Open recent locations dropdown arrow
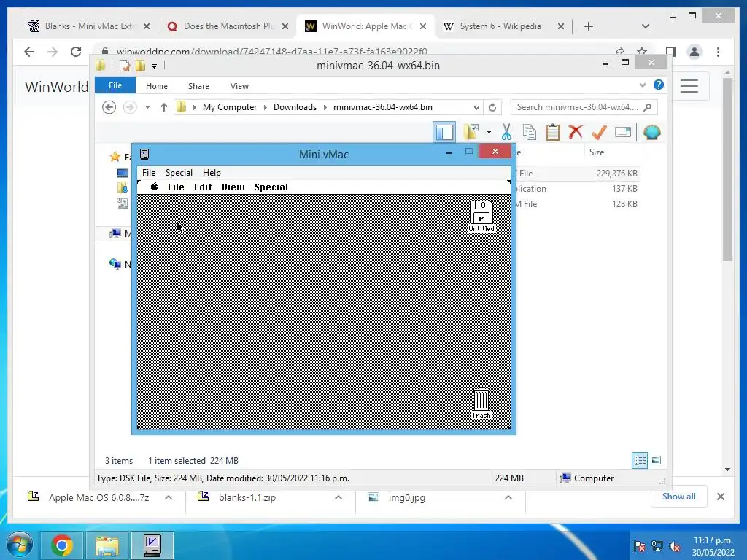747x560 pixels. [147, 107]
